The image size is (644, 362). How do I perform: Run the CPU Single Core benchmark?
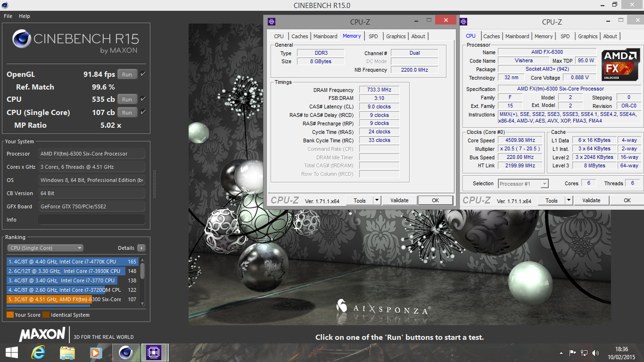[x=127, y=113]
